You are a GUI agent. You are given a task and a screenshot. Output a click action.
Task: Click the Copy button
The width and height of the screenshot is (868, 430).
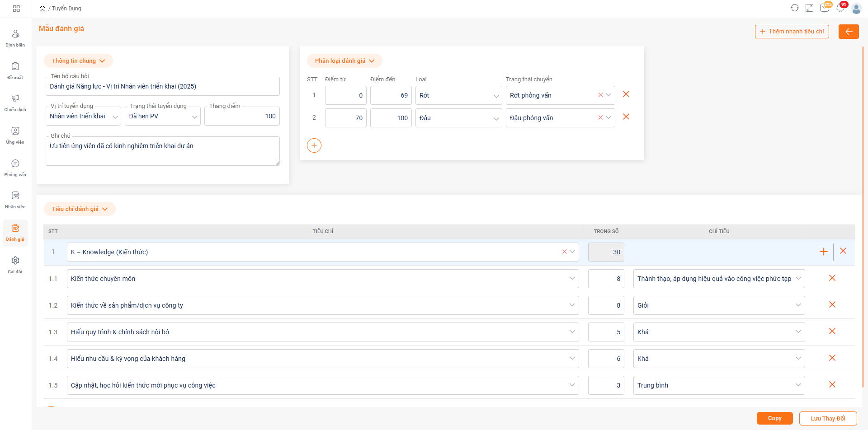[x=774, y=418]
